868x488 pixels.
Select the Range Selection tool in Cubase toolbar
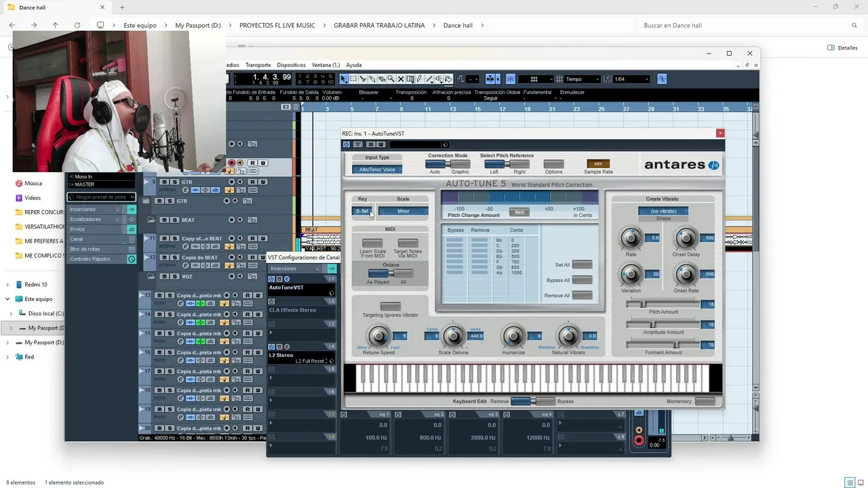pyautogui.click(x=353, y=79)
